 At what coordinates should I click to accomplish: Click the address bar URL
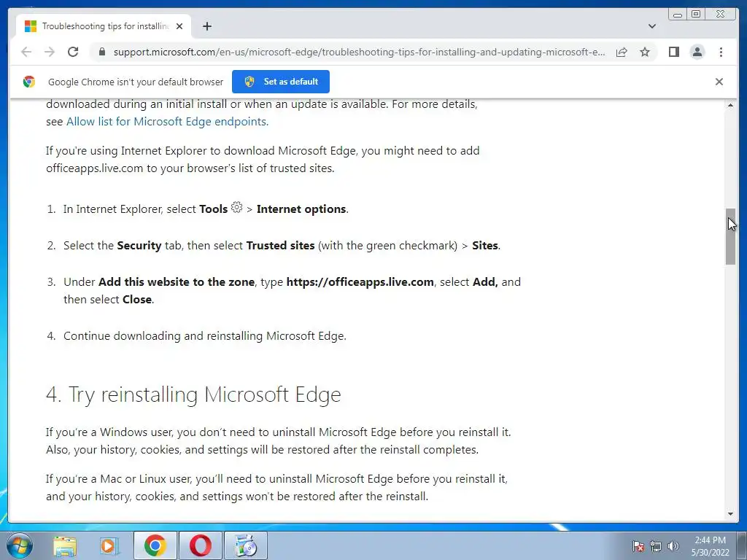pos(359,52)
